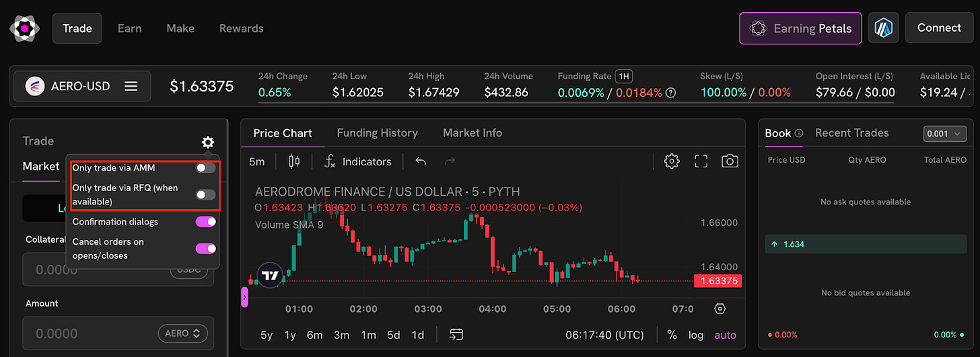Screen dimensions: 980x357
Task: Toggle Only trade via RFQ switch
Action: [205, 194]
